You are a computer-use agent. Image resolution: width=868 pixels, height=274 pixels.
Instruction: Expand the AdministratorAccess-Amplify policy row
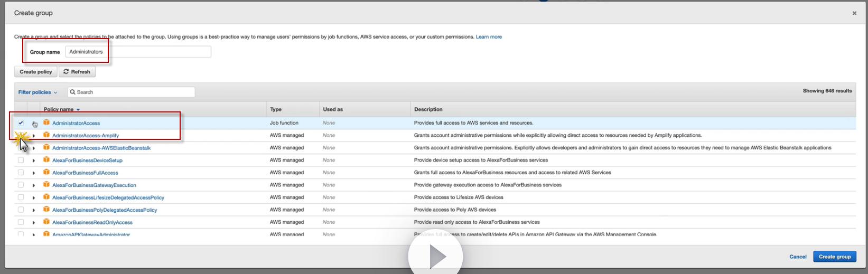pyautogui.click(x=34, y=136)
